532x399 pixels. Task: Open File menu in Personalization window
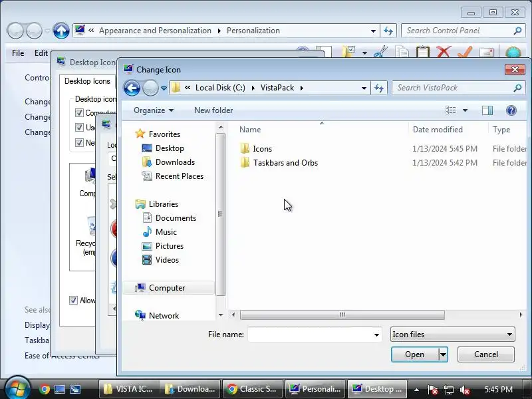(x=18, y=53)
